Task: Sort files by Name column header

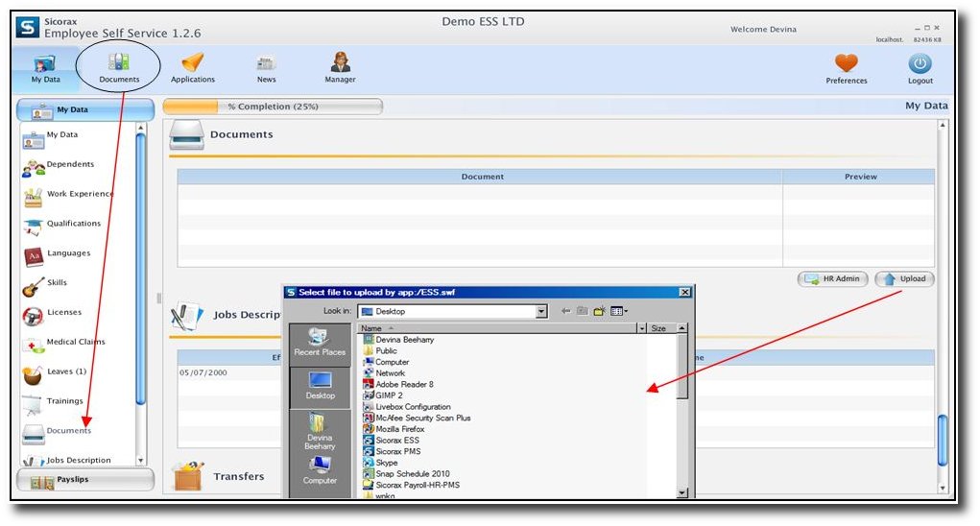Action: (x=494, y=328)
